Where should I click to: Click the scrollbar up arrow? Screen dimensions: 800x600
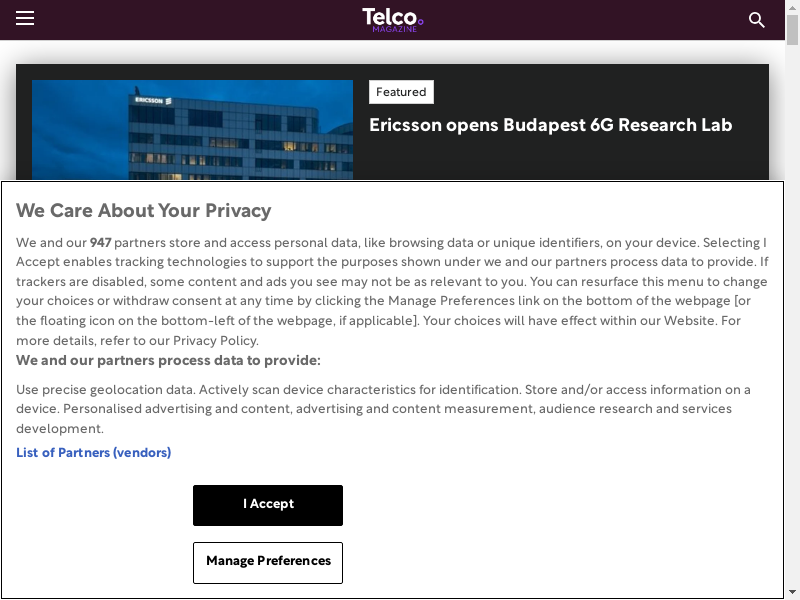click(793, 6)
